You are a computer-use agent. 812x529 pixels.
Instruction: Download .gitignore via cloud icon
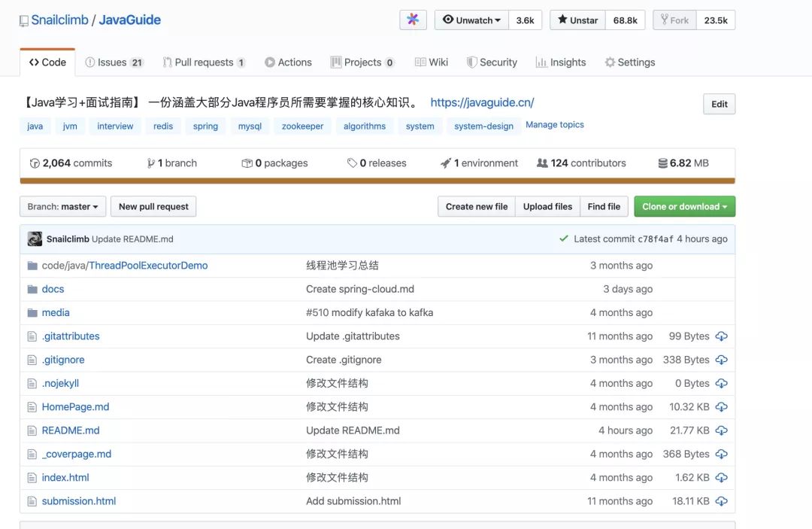click(721, 360)
